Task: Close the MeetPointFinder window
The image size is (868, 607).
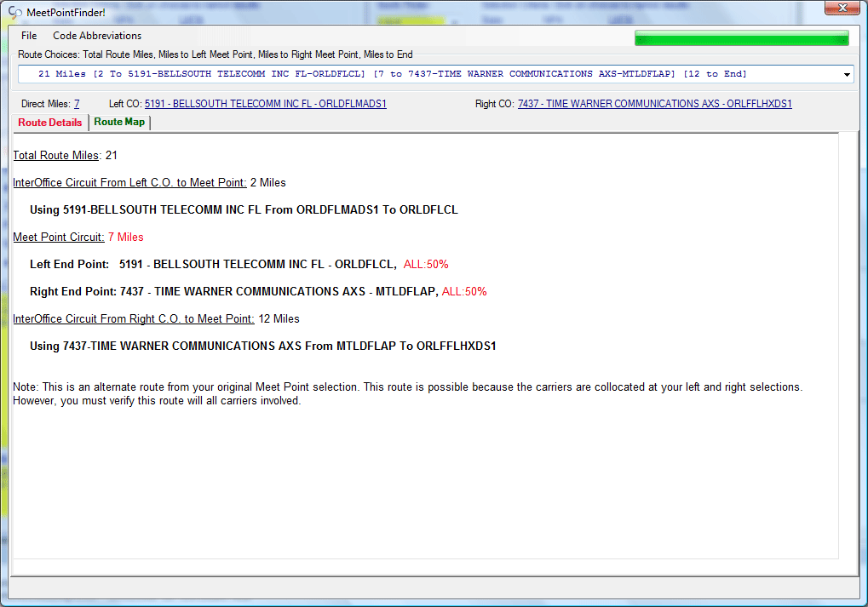Action: tap(842, 8)
